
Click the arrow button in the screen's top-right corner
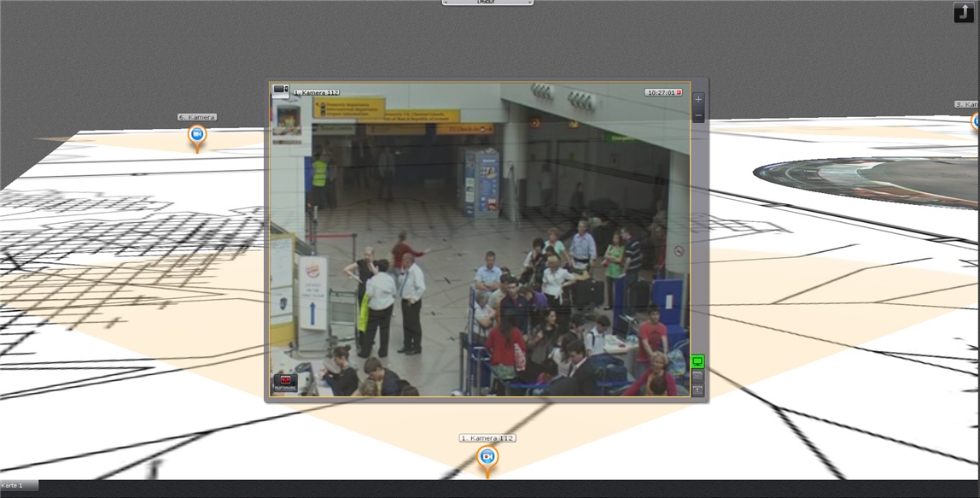coord(963,13)
